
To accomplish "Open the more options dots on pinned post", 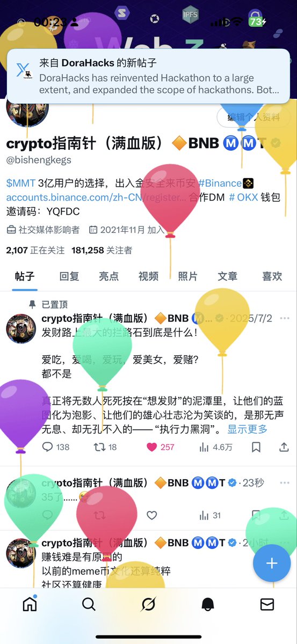I will coord(284,318).
